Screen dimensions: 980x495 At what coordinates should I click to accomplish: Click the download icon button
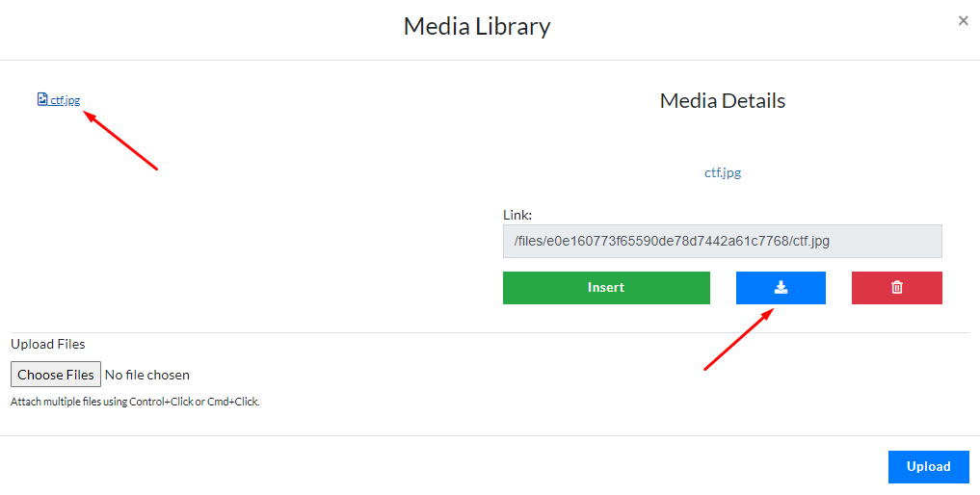coord(781,288)
